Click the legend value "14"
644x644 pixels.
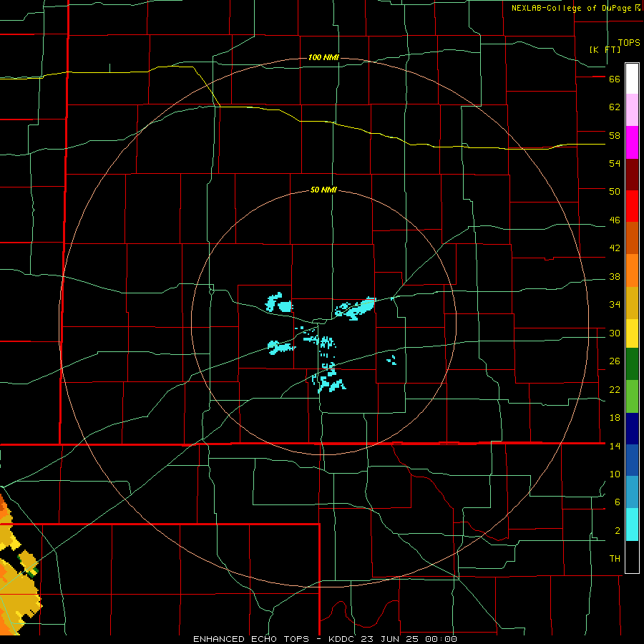pyautogui.click(x=615, y=446)
